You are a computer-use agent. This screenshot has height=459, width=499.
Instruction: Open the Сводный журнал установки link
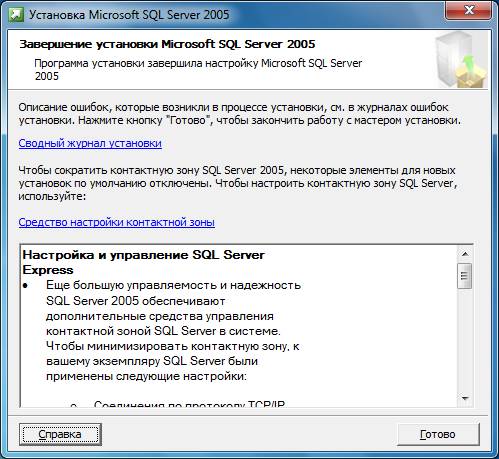tap(90, 143)
